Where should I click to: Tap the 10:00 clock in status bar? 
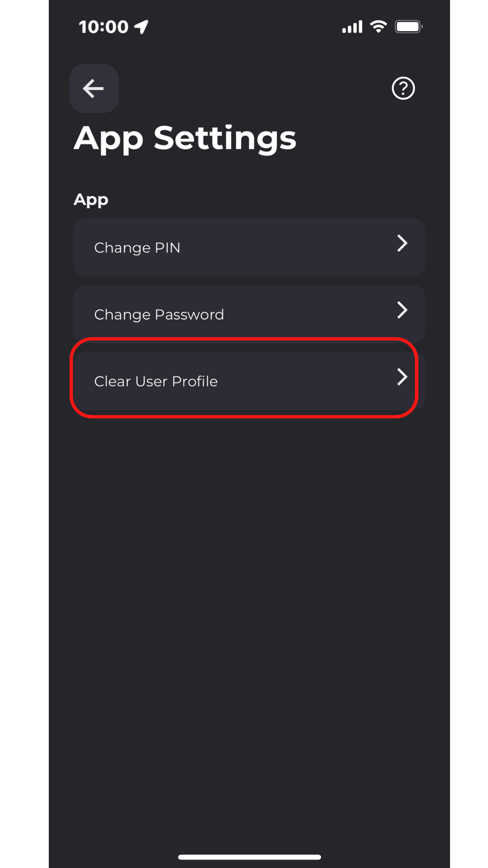pos(104,27)
